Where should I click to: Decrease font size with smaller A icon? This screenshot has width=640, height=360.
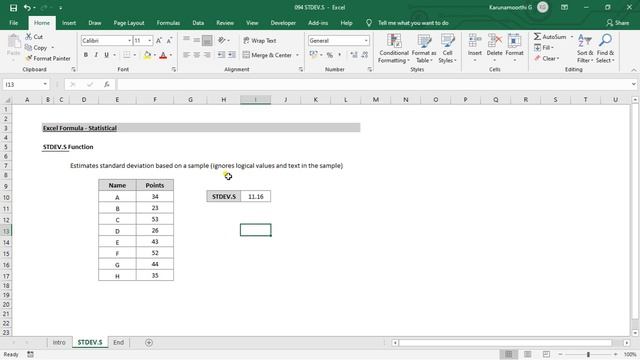click(169, 40)
